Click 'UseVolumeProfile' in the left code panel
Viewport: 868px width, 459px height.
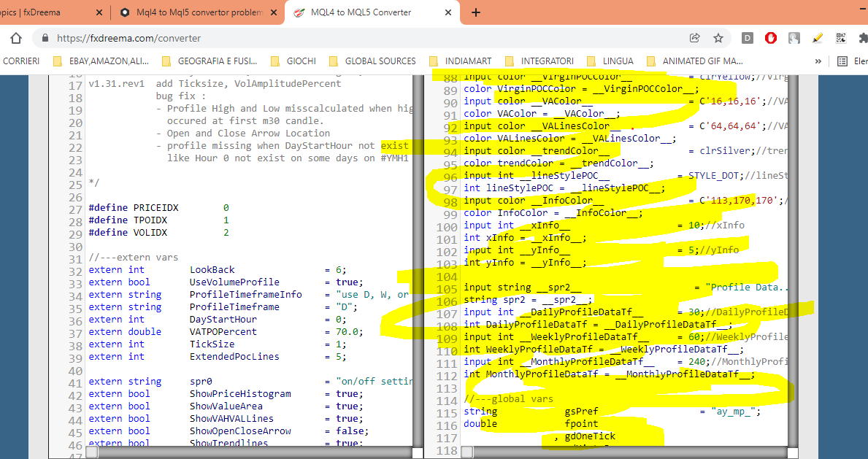(x=234, y=282)
